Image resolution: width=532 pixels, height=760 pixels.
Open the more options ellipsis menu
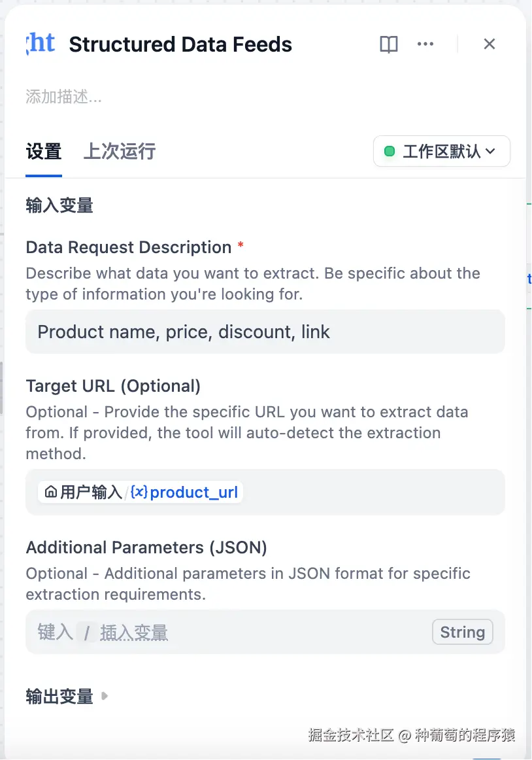pos(425,44)
